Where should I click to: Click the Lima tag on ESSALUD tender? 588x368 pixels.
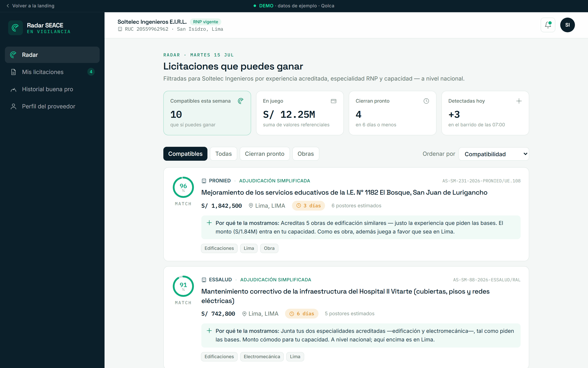click(x=295, y=357)
